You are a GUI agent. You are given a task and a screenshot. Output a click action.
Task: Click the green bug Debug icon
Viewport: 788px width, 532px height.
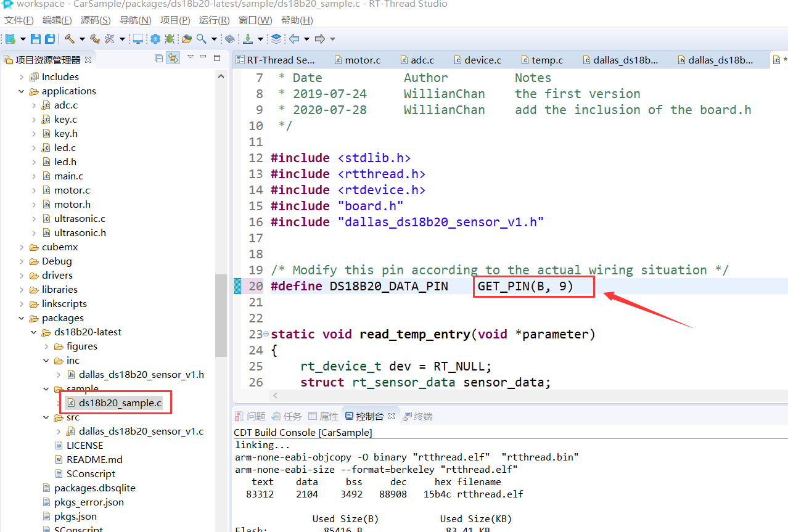[170, 39]
